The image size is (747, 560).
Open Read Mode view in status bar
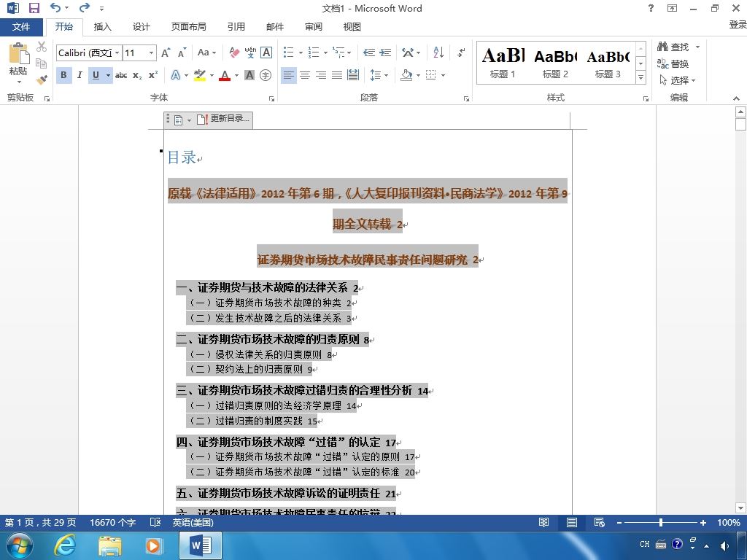pyautogui.click(x=543, y=522)
